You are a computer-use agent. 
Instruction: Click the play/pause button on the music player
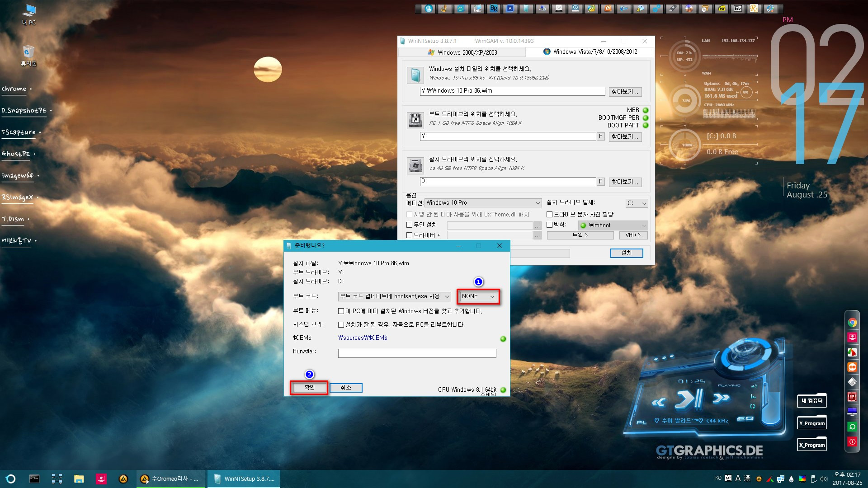pos(690,399)
